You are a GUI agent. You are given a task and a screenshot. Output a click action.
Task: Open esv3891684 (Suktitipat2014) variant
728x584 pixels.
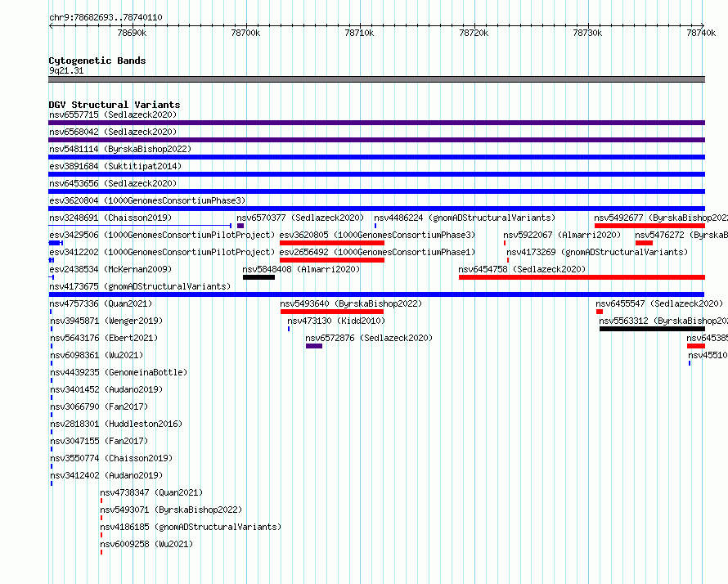pyautogui.click(x=115, y=166)
